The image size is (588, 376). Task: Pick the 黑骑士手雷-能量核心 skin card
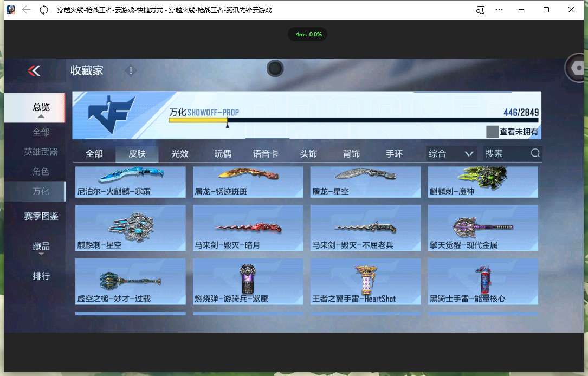483,282
